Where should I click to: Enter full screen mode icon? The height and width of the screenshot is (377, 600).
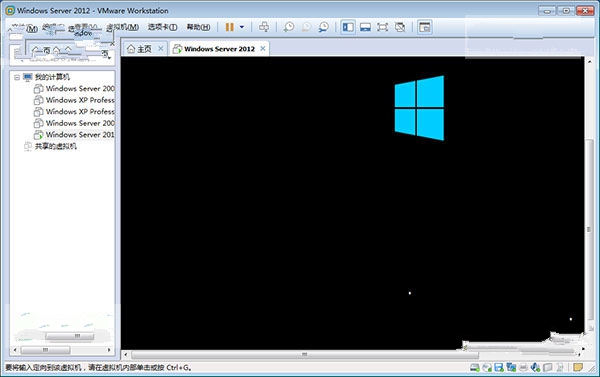[x=382, y=27]
